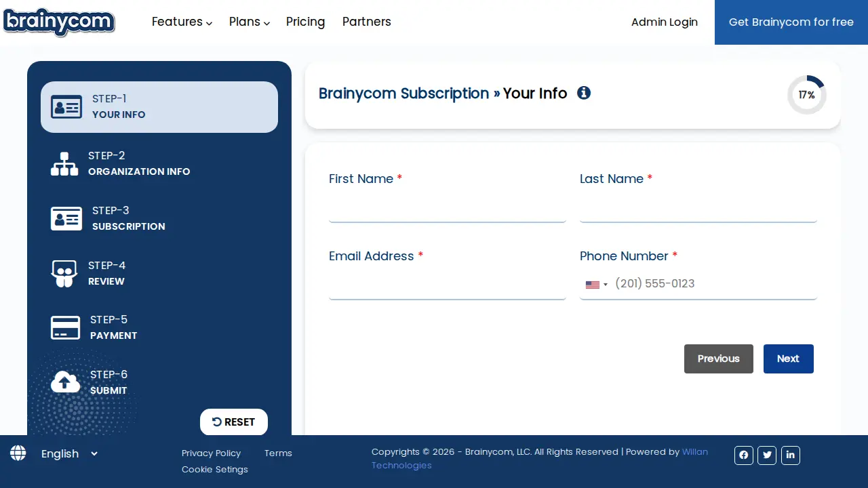Select the STEP-5 PAYMENT step

[159, 328]
